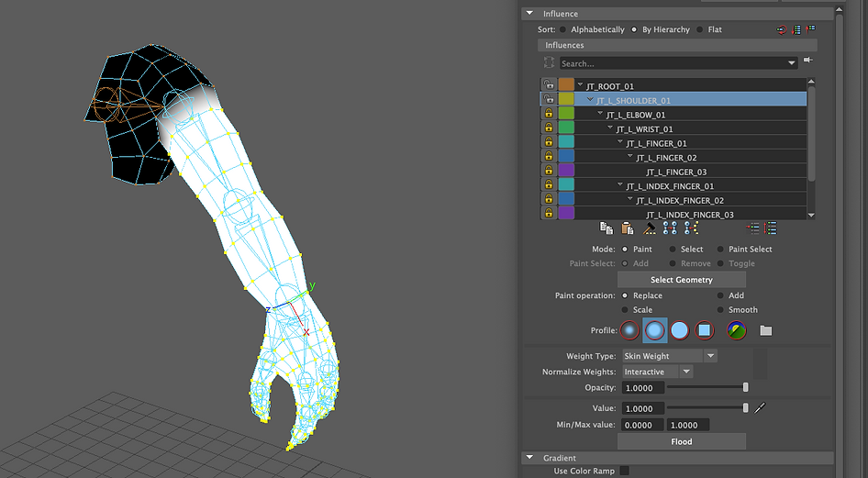Sort influences By Hierarchy
The image size is (868, 478).
coord(634,29)
